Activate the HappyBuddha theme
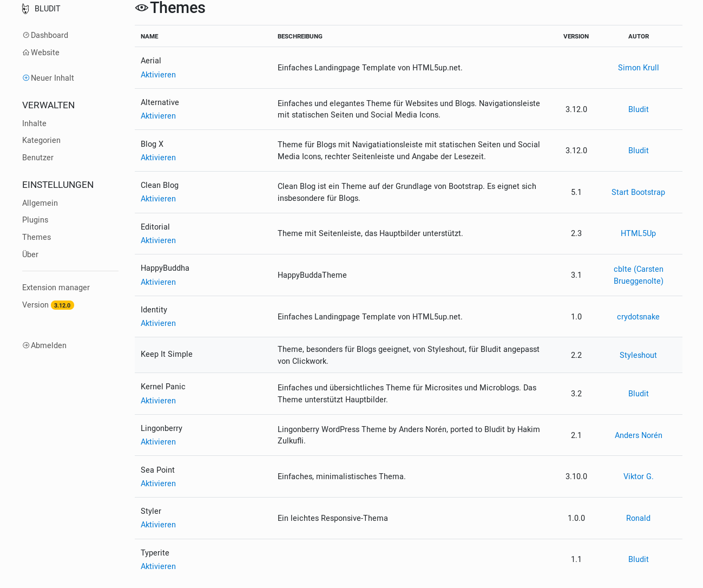The width and height of the screenshot is (703, 588). click(x=158, y=282)
